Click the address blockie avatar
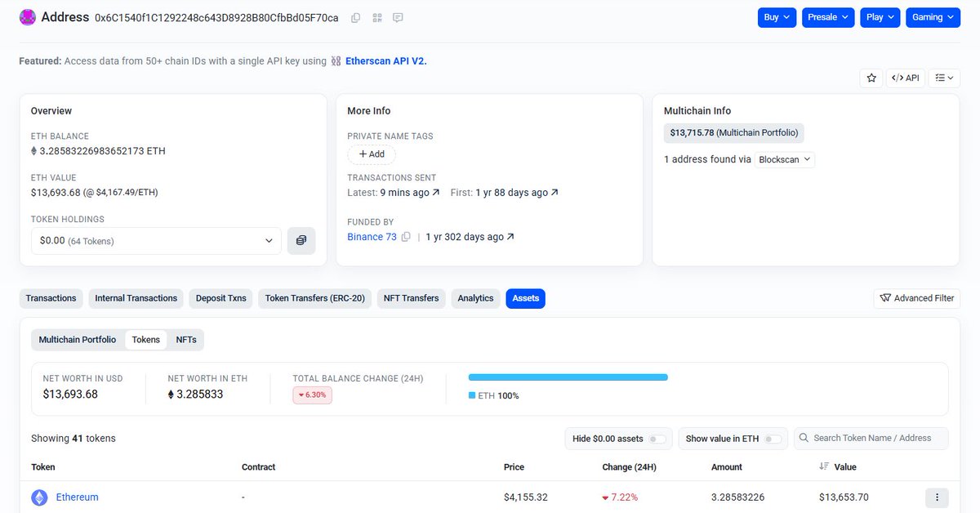980x513 pixels. 28,17
